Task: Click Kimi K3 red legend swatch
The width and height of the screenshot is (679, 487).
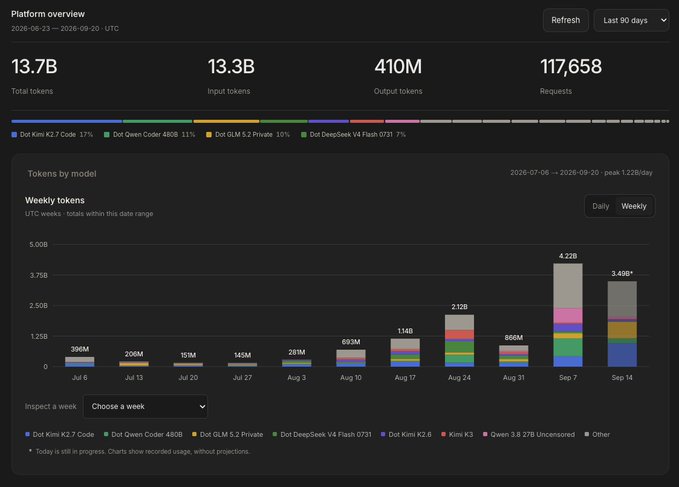Action: pyautogui.click(x=443, y=434)
